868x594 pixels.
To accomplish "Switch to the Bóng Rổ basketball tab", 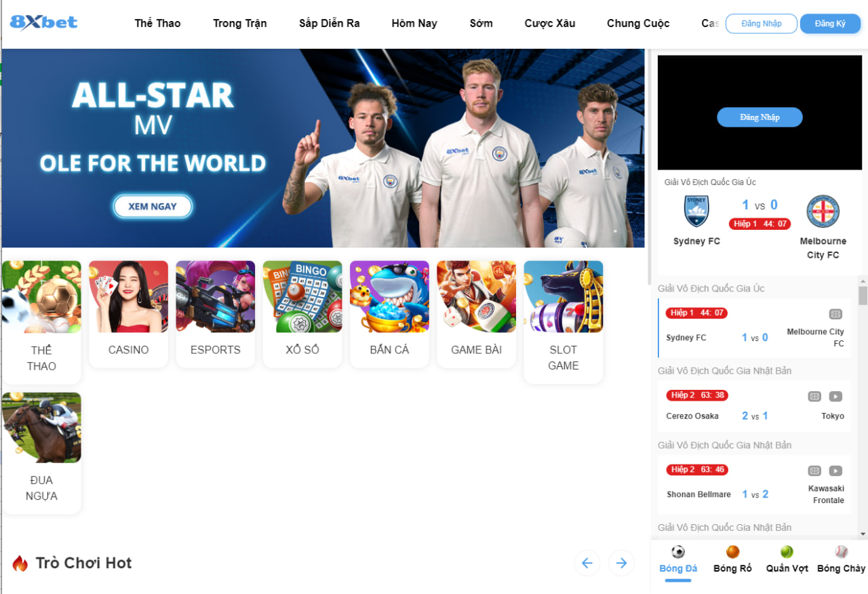I will pyautogui.click(x=732, y=560).
